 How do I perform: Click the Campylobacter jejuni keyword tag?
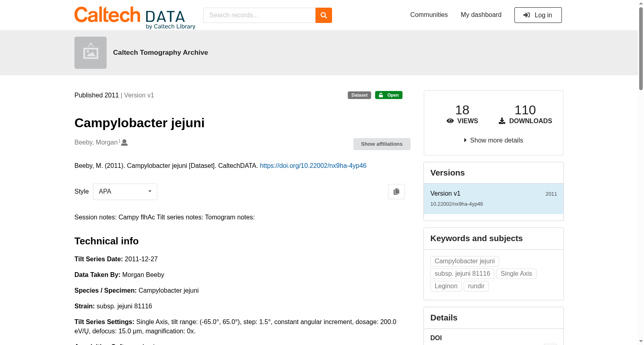(x=464, y=261)
